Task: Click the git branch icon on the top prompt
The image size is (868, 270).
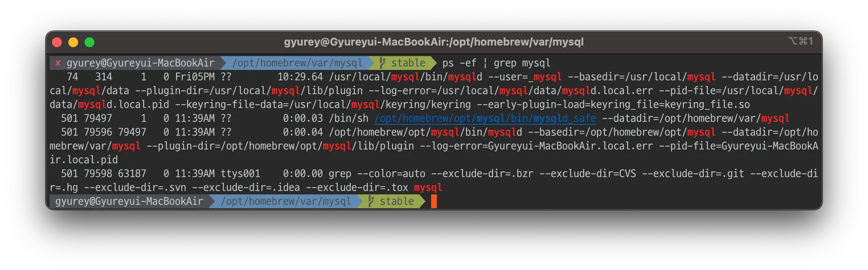Action: point(382,63)
